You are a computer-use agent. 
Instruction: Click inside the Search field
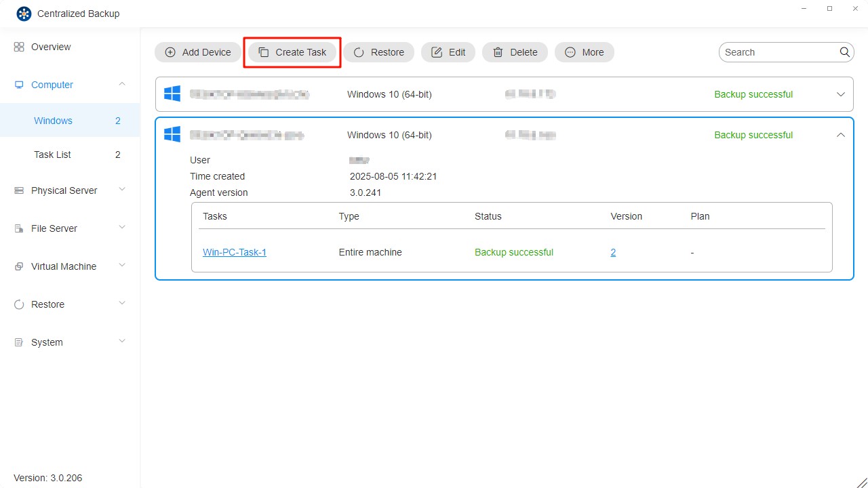point(773,52)
